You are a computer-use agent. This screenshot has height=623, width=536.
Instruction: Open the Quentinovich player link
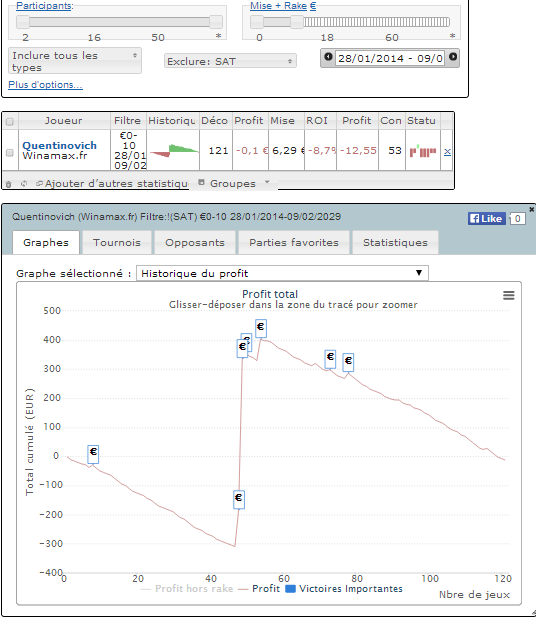tap(60, 145)
